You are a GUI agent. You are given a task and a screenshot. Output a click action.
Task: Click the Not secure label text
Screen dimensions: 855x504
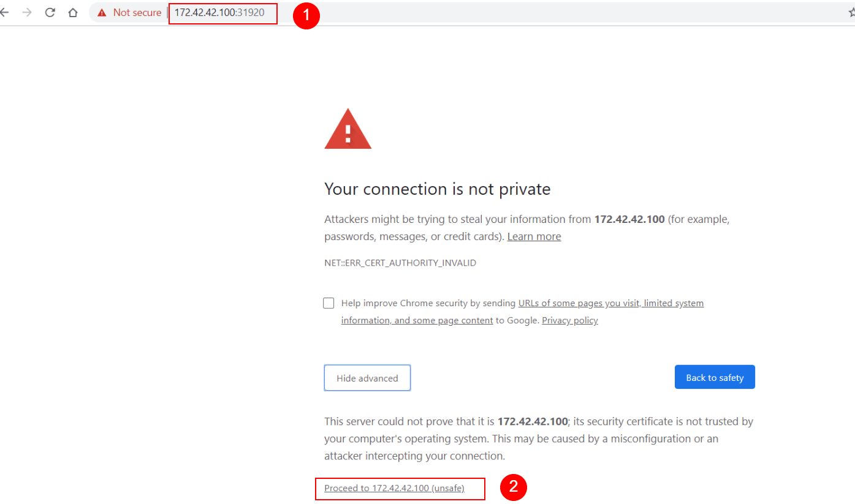point(137,13)
